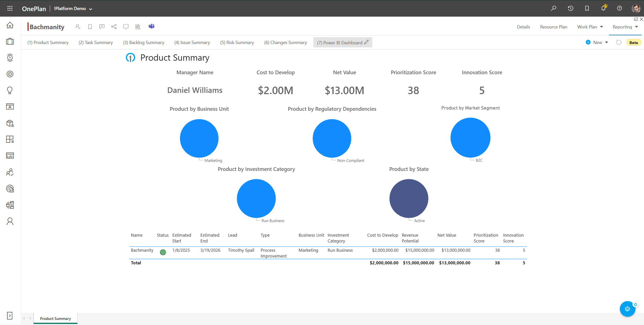The image size is (644, 325).
Task: Sort table by Cost to Develop header
Action: (x=382, y=235)
